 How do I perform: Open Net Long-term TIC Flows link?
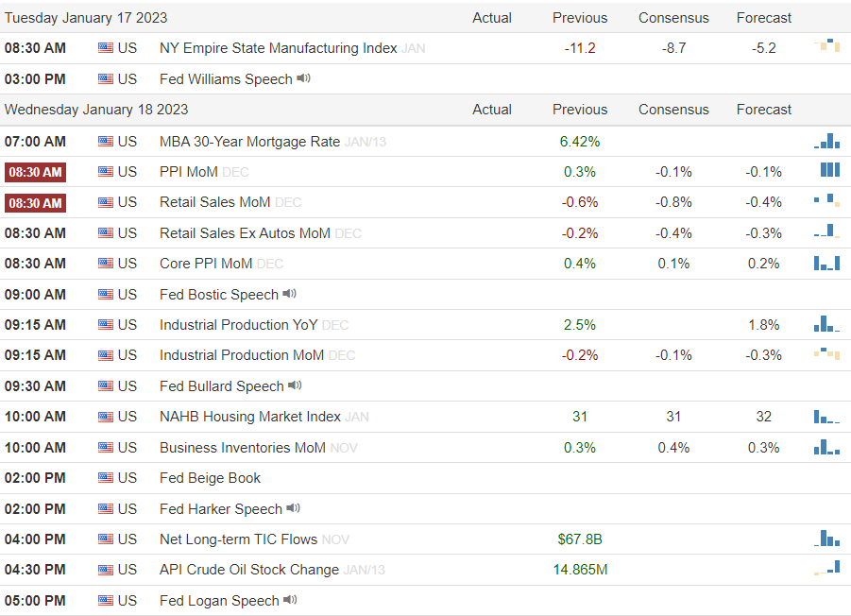(x=238, y=539)
